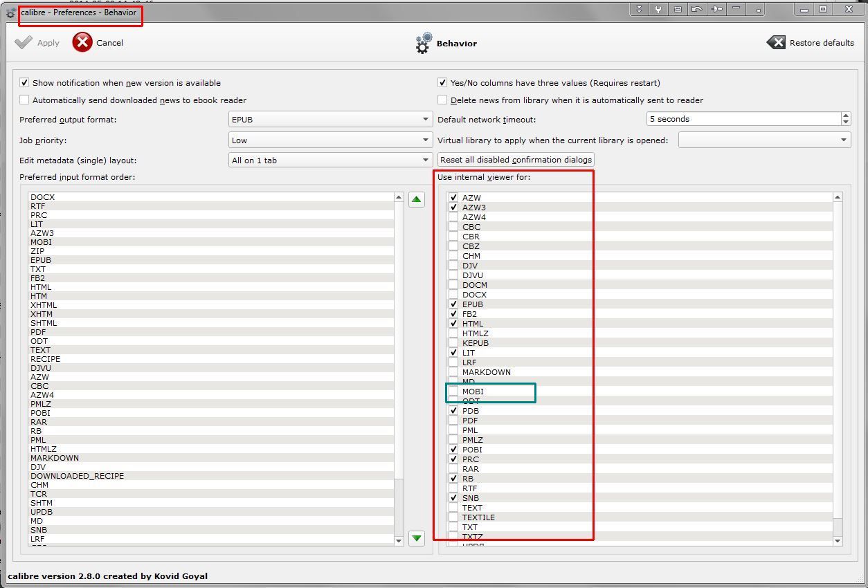
Task: Toggle Show notification when new version available
Action: [x=25, y=82]
